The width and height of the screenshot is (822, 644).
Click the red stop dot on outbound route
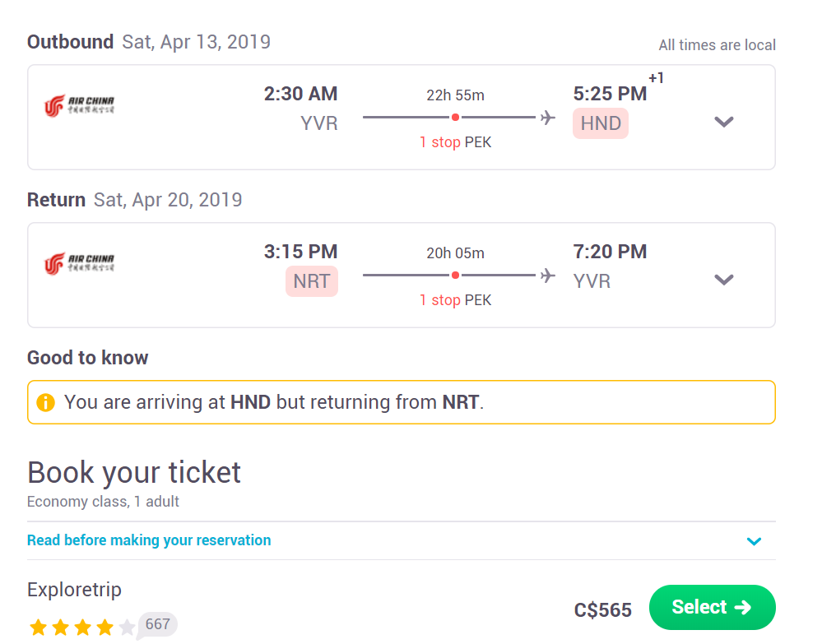point(456,118)
